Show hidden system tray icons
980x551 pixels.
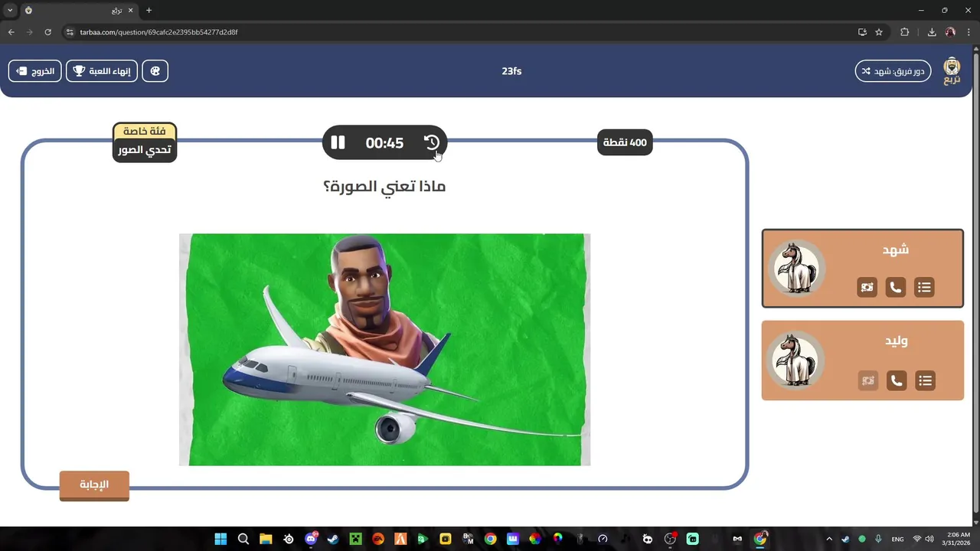click(829, 539)
